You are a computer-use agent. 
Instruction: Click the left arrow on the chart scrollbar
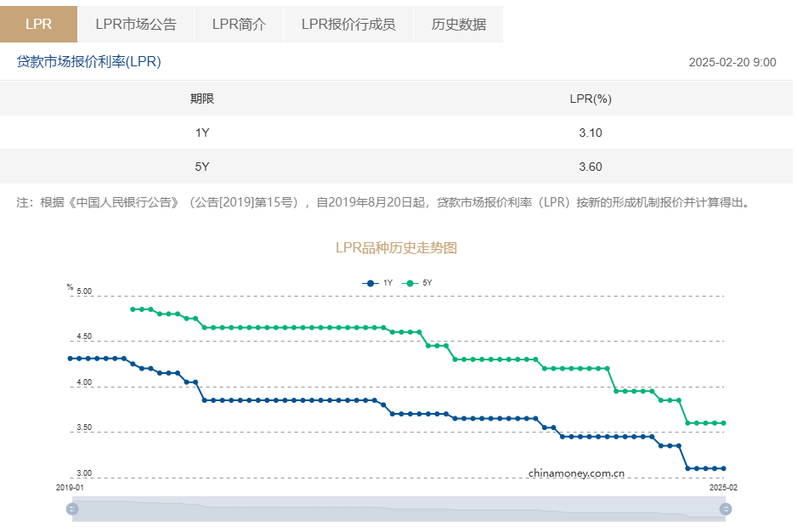click(72, 508)
